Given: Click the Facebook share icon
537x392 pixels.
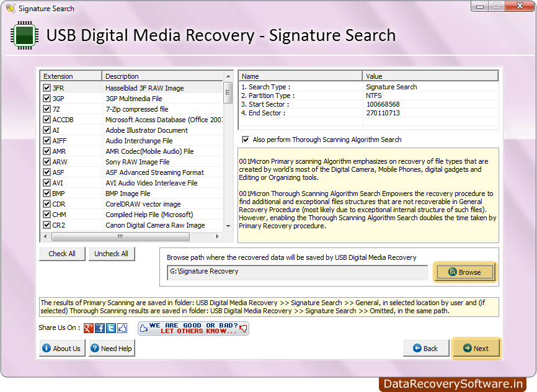Looking at the screenshot, I should coord(100,328).
